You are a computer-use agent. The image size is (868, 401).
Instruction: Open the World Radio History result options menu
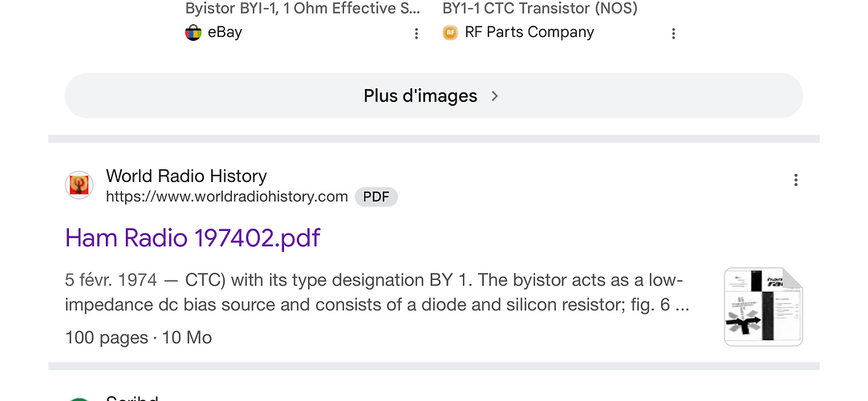(796, 180)
